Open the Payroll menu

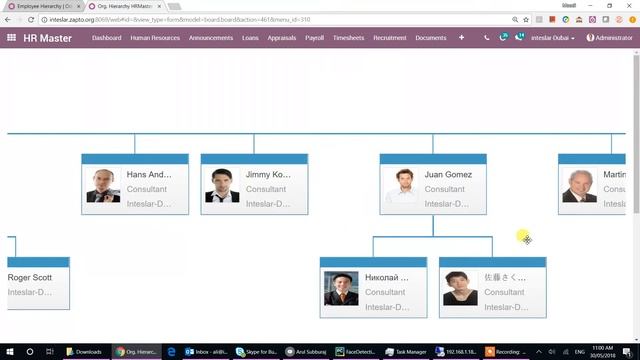click(314, 38)
